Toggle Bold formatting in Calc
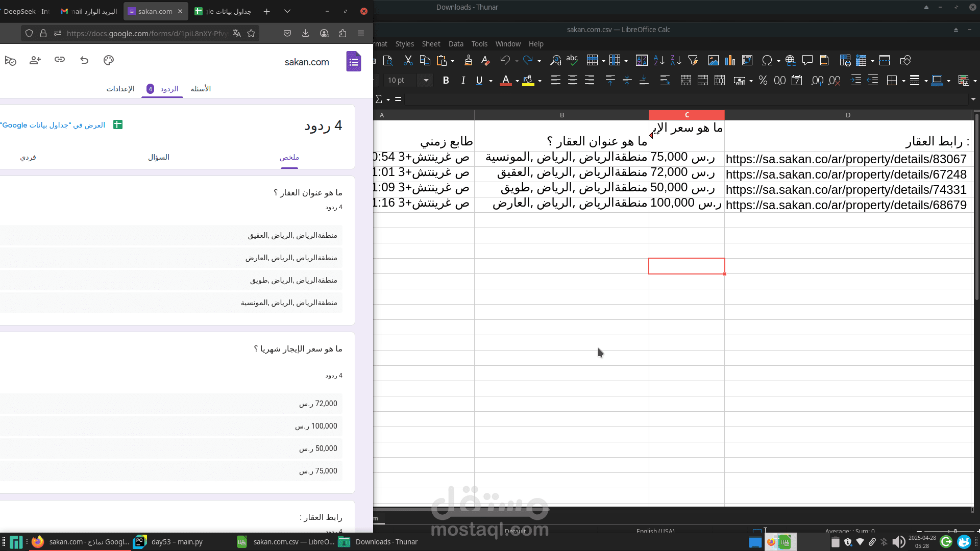Image resolution: width=980 pixels, height=551 pixels. [x=446, y=80]
